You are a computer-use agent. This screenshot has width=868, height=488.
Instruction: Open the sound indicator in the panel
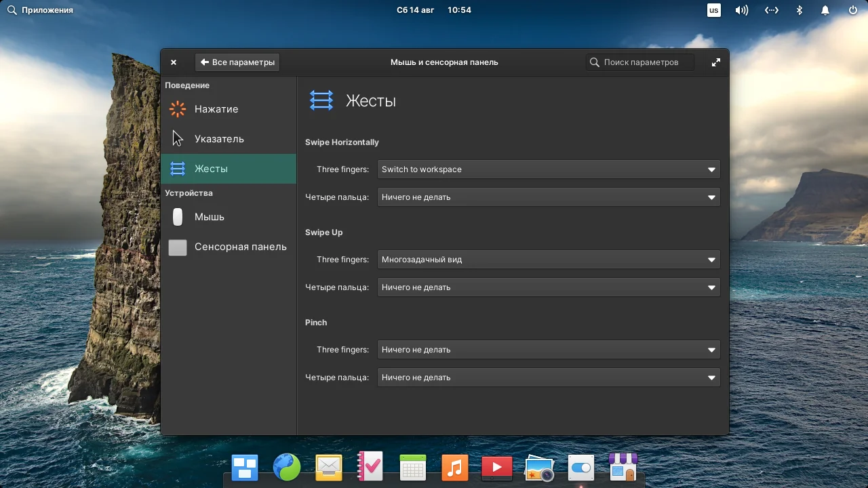[741, 9]
